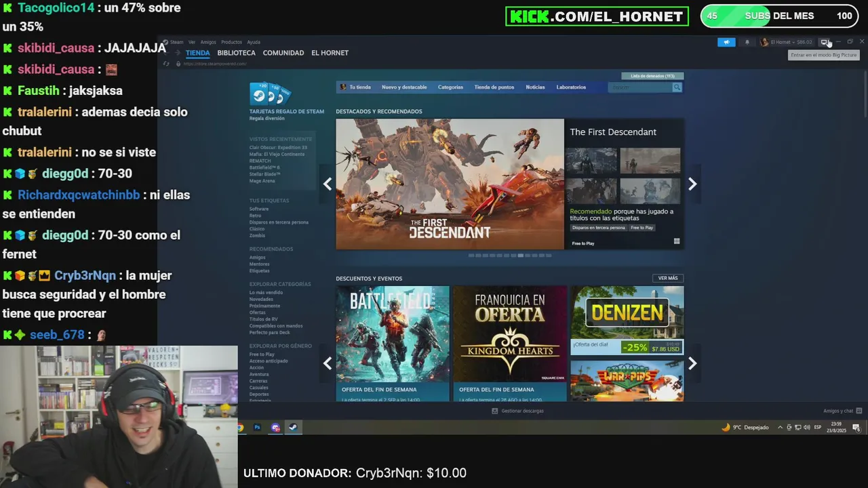Open the First Descendant main capsule image
Screen dimensions: 868x488
450,184
